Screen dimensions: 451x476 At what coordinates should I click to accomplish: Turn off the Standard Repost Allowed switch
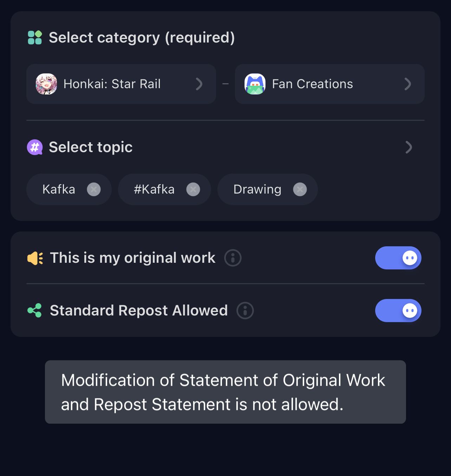[398, 311]
